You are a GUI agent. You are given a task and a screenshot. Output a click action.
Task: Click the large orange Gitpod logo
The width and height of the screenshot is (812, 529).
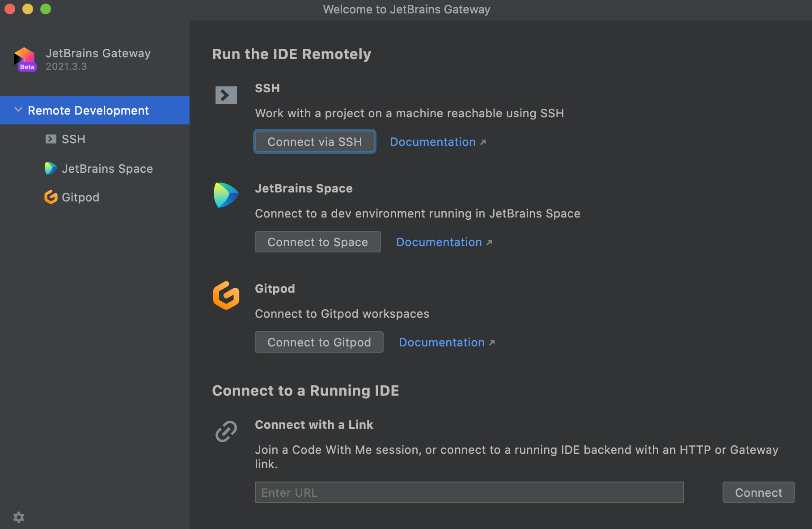[226, 295]
